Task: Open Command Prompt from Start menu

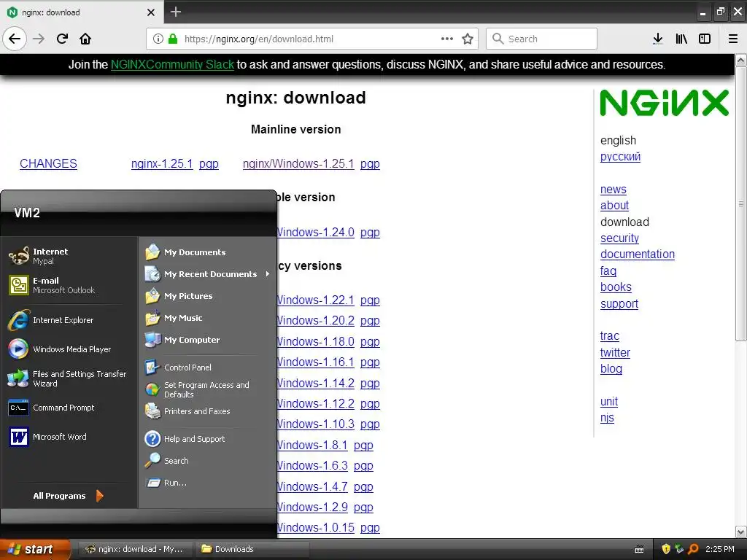Action: coord(69,408)
